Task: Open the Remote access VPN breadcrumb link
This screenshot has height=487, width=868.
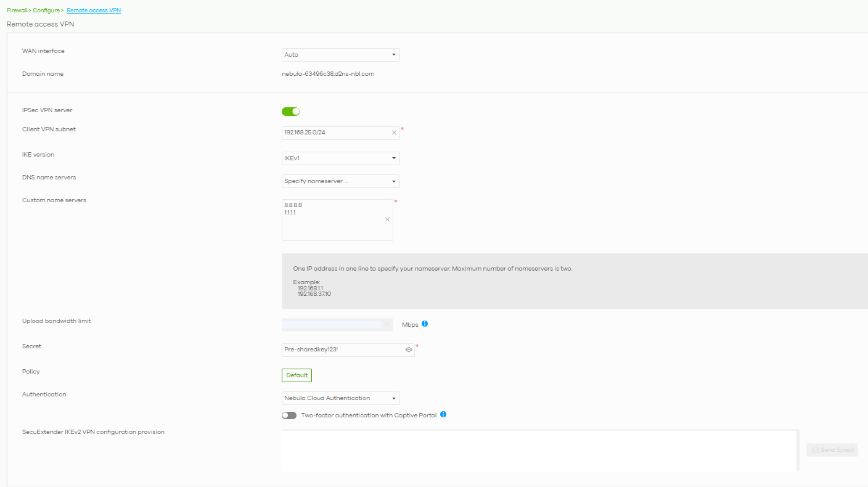Action: point(94,10)
